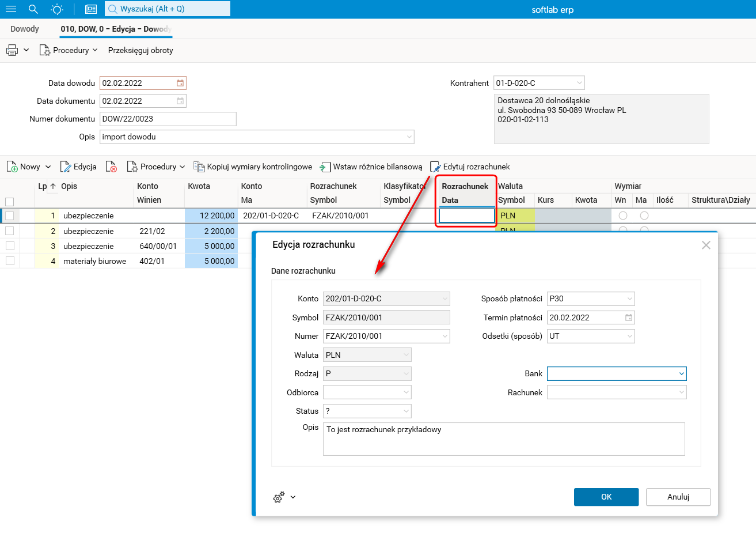Open Termin płatności calendar
The height and width of the screenshot is (533, 756).
coord(629,317)
